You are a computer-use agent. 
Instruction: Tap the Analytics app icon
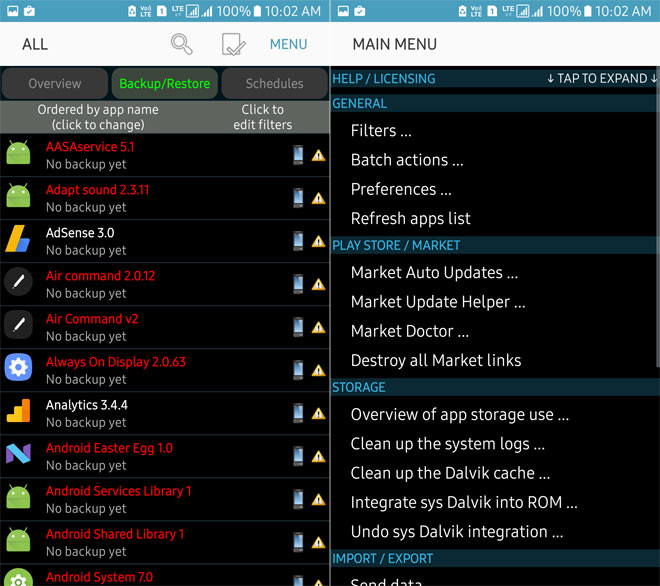[19, 411]
